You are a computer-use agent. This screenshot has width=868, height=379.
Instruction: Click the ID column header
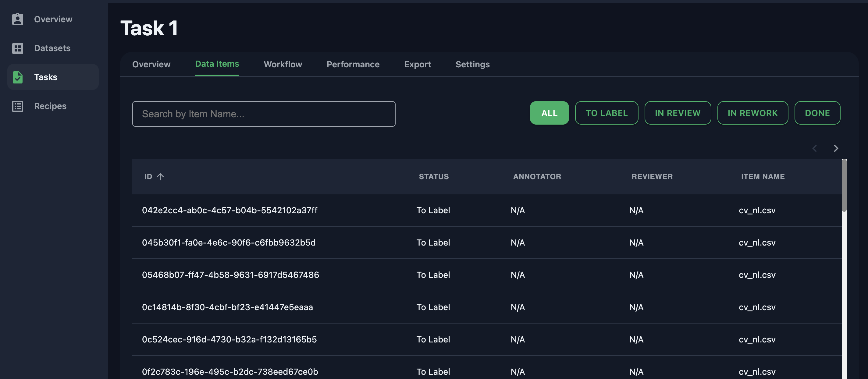click(148, 176)
